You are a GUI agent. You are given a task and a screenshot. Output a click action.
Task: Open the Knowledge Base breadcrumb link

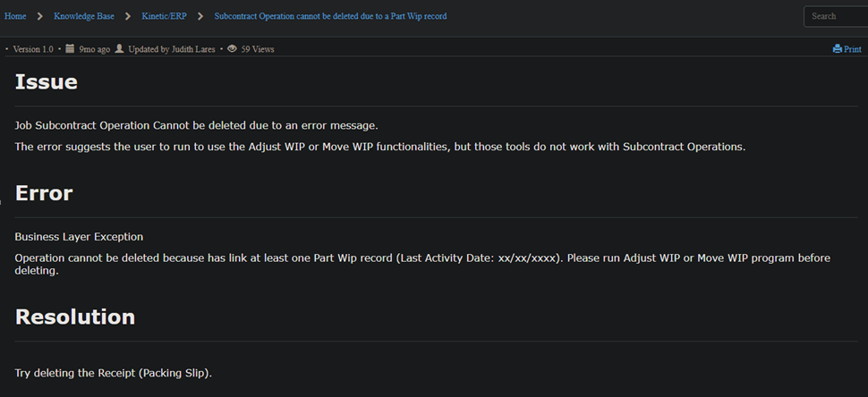click(x=84, y=16)
